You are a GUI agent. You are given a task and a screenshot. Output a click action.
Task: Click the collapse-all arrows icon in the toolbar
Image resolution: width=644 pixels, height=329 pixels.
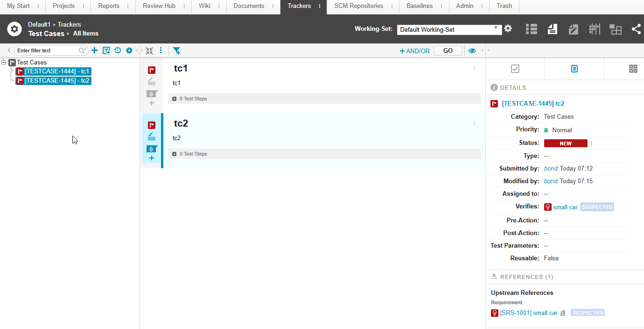pos(149,50)
